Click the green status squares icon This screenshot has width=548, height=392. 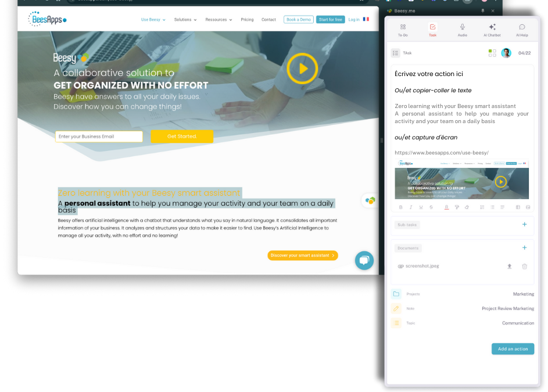click(492, 53)
